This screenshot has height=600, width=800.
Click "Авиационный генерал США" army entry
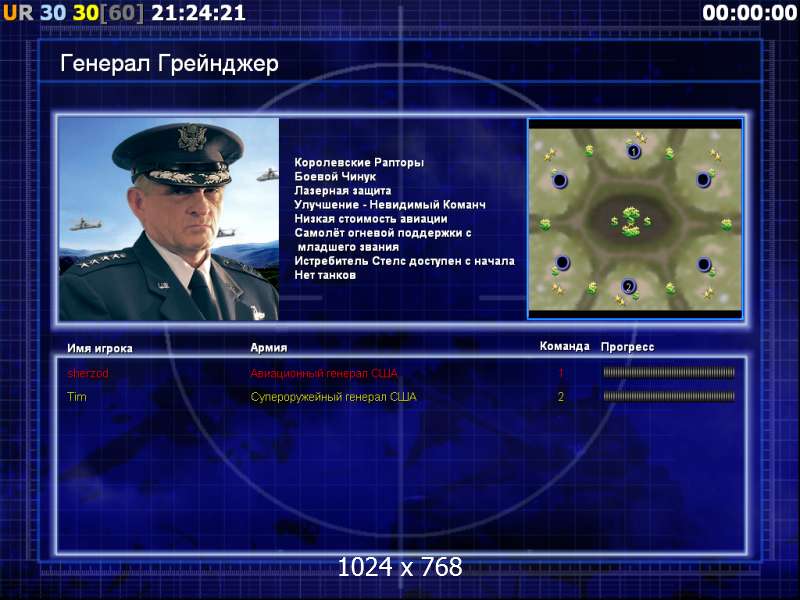click(323, 373)
